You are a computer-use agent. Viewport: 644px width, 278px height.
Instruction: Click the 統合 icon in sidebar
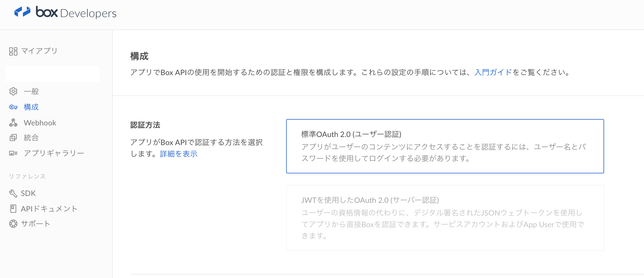[x=13, y=138]
